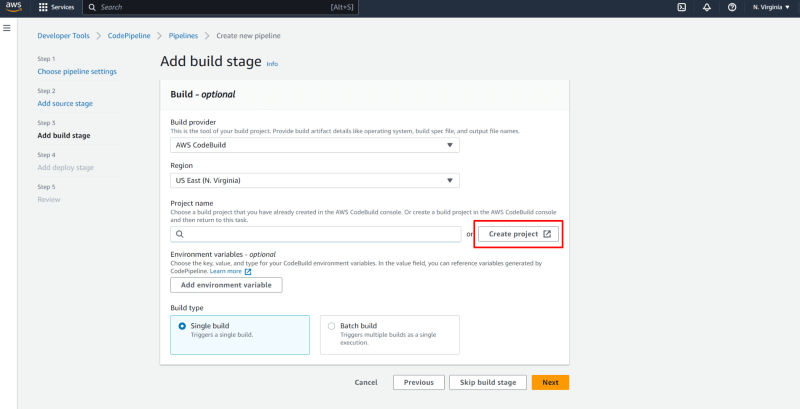Click the 'Environment variables - optional' label
The width and height of the screenshot is (800, 409).
pyautogui.click(x=223, y=254)
